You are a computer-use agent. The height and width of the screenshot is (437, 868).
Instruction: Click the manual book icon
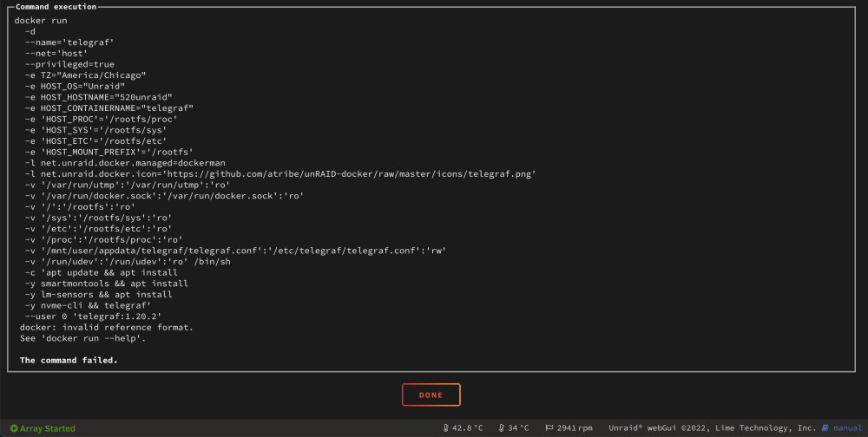[825, 428]
